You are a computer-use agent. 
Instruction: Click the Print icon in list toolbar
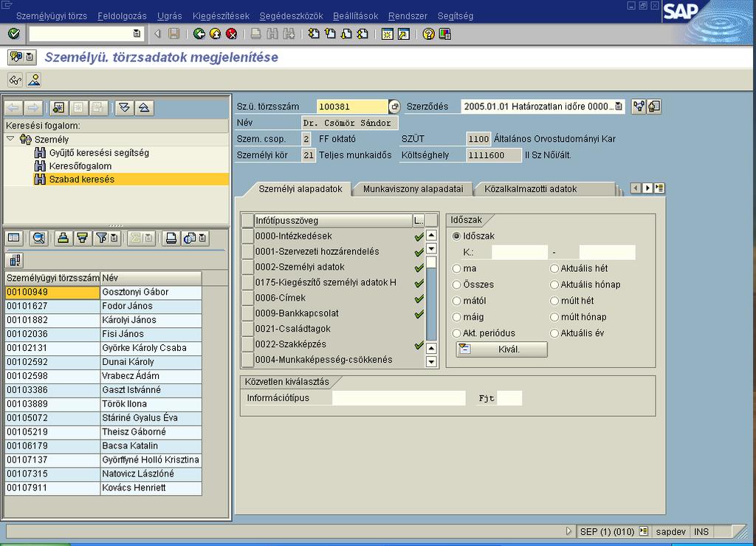[171, 238]
